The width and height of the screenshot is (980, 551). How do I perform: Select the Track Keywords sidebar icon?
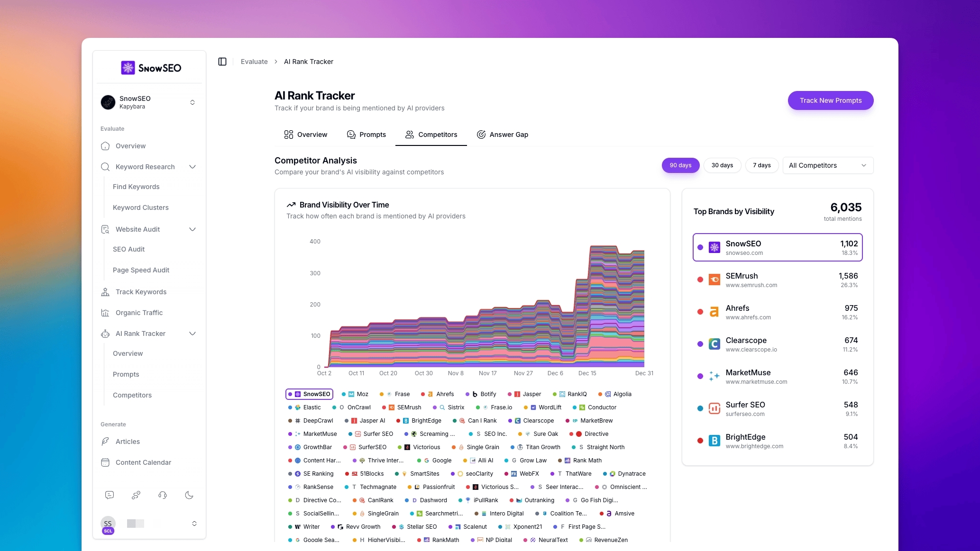coord(105,292)
